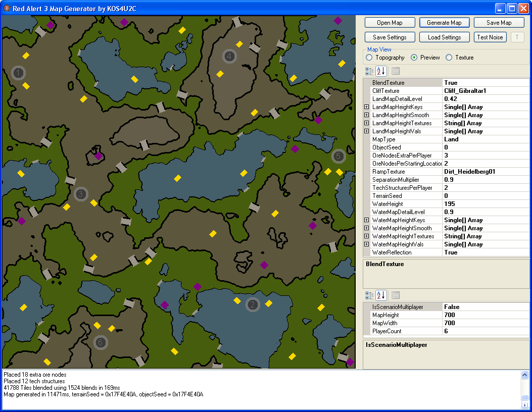Edit the MapHeight value 700
The width and height of the screenshot is (532, 412).
(x=486, y=315)
